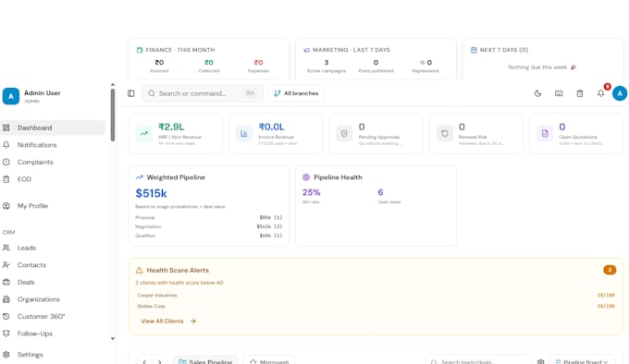Click the gear icon beside Pipeline Board
The width and height of the screenshot is (629, 364).
coord(541,361)
